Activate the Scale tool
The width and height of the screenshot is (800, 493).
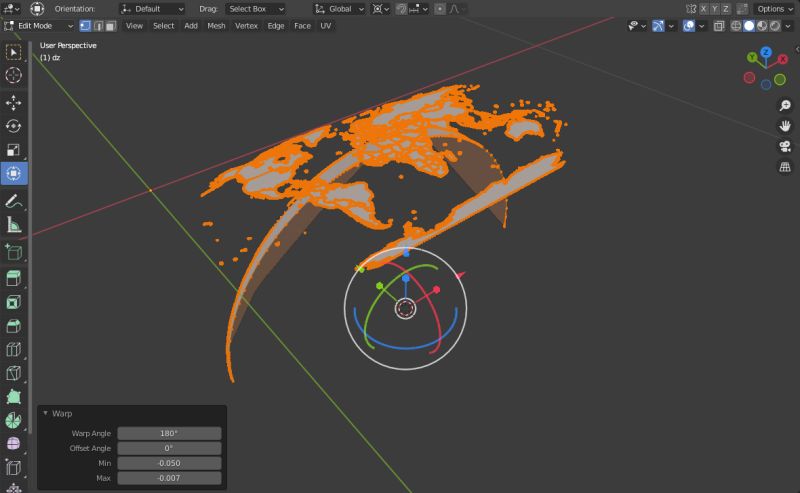click(13, 150)
